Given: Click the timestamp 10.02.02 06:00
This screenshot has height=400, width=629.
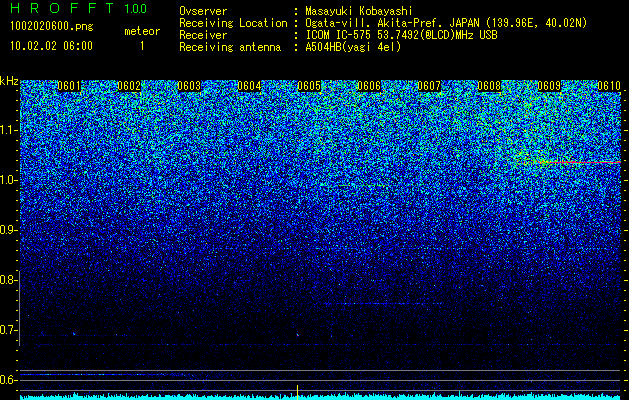Looking at the screenshot, I should pos(51,46).
